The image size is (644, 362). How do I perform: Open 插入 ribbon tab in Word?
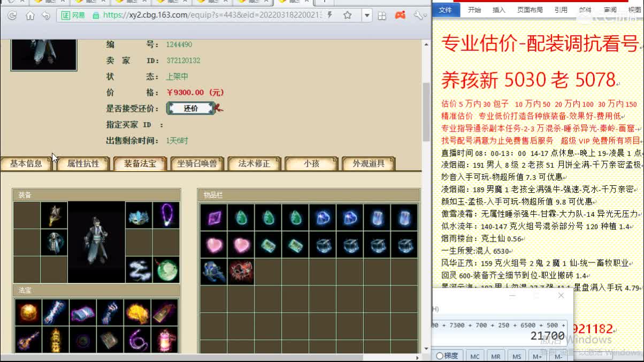pos(499,10)
